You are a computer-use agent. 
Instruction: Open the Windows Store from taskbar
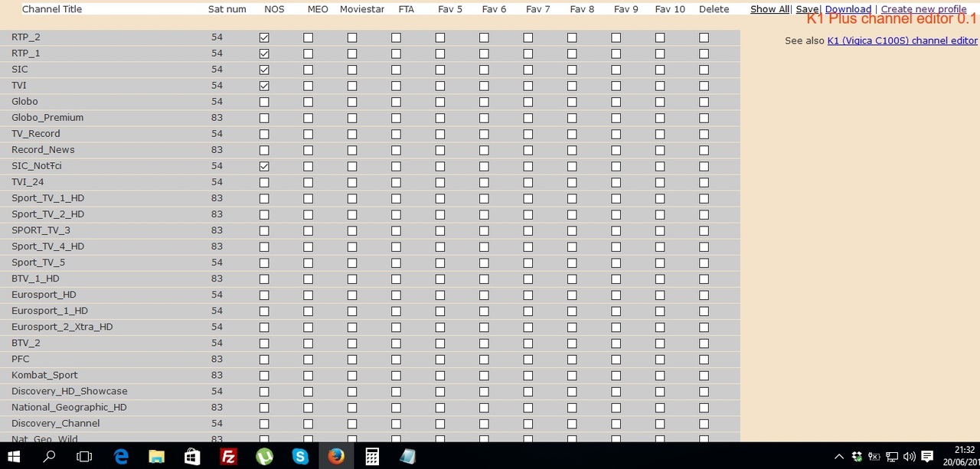click(x=192, y=457)
